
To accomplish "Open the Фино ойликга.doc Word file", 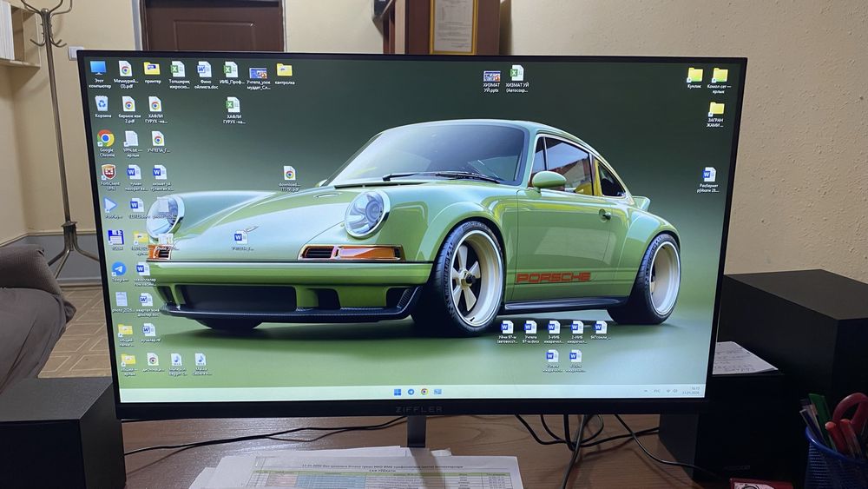I will pos(205,76).
